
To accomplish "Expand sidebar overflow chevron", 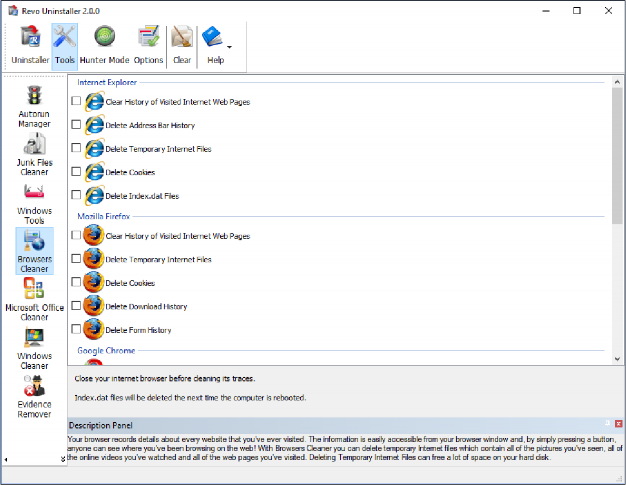I will pyautogui.click(x=63, y=459).
